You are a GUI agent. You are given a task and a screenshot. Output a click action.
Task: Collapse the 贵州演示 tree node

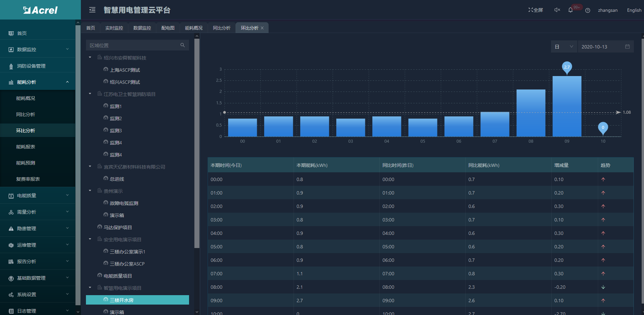coord(90,191)
